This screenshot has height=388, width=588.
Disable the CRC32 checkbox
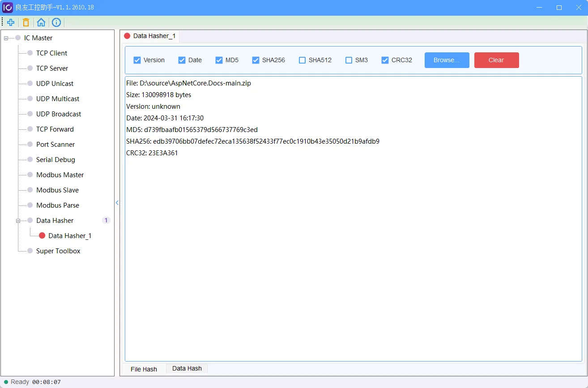tap(385, 60)
